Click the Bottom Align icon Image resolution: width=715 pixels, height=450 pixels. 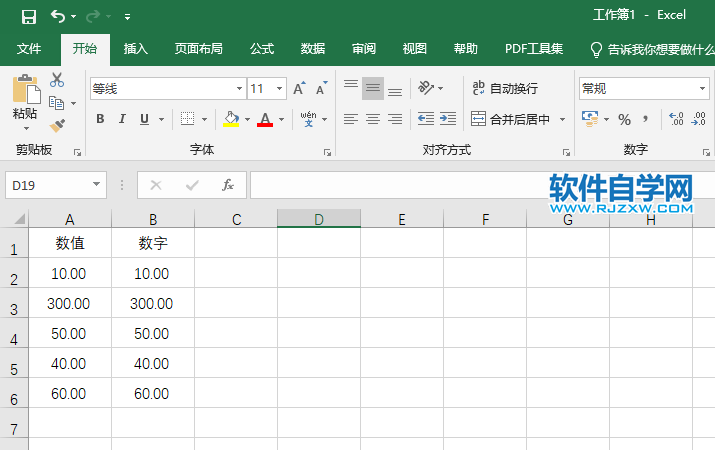pyautogui.click(x=395, y=92)
